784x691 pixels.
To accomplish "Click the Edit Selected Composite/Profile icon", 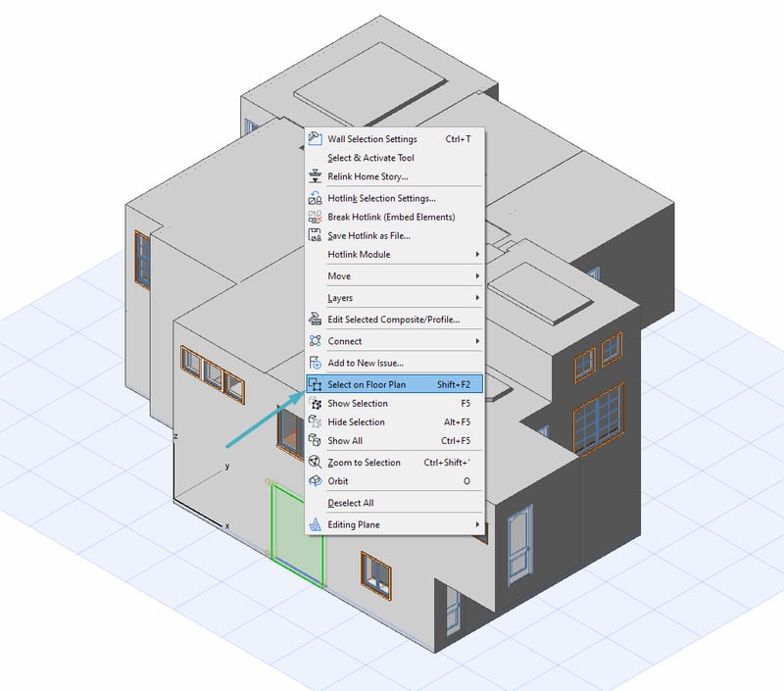I will pyautogui.click(x=315, y=320).
